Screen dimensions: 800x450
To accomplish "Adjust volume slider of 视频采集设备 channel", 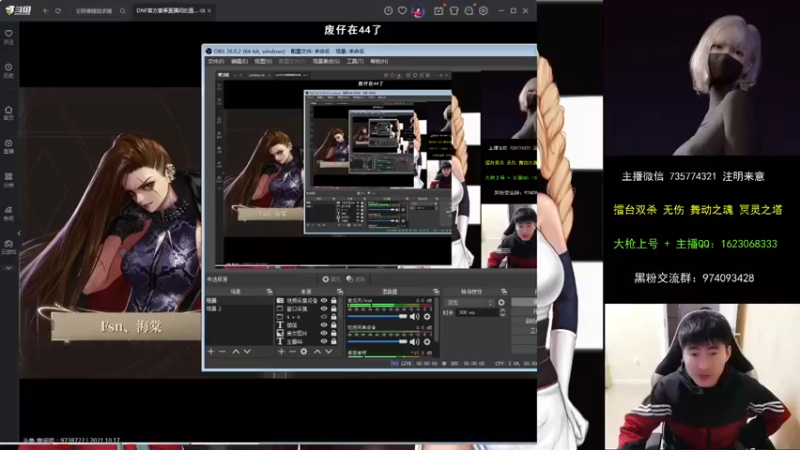I will pyautogui.click(x=377, y=342).
